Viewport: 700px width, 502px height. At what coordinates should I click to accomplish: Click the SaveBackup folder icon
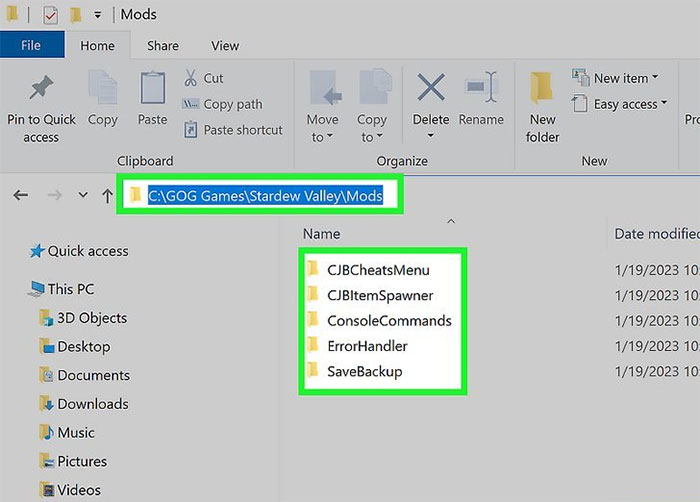coord(313,370)
